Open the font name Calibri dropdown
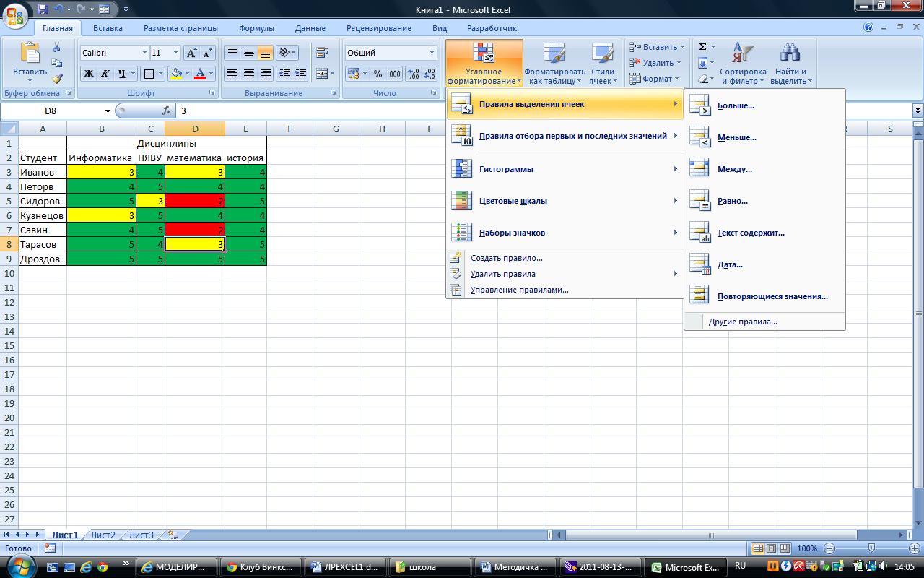Screen dimensions: 924x578 [x=144, y=53]
